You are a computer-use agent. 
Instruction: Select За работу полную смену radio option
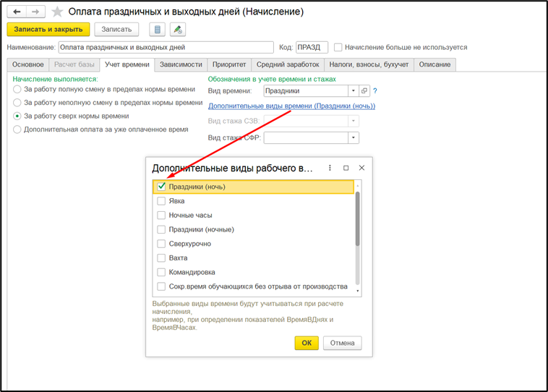(x=17, y=90)
